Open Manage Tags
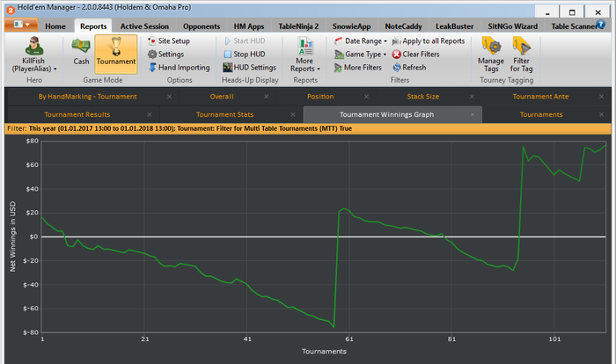 pos(491,55)
